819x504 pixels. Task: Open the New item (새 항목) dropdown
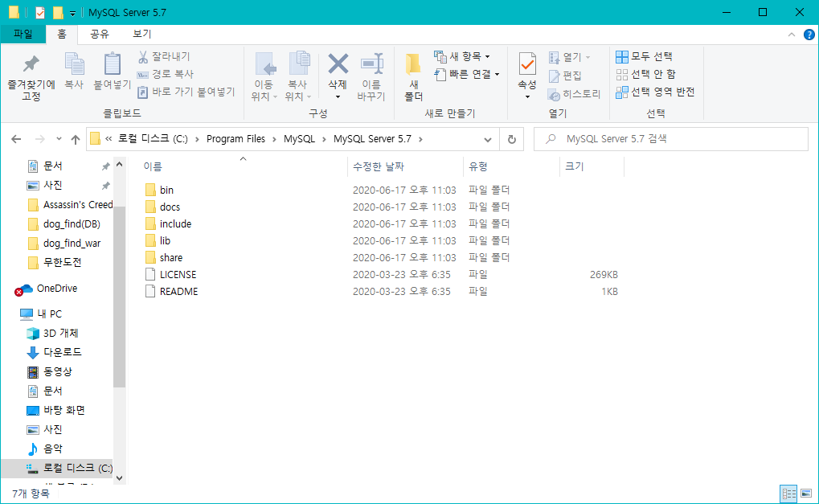point(461,56)
